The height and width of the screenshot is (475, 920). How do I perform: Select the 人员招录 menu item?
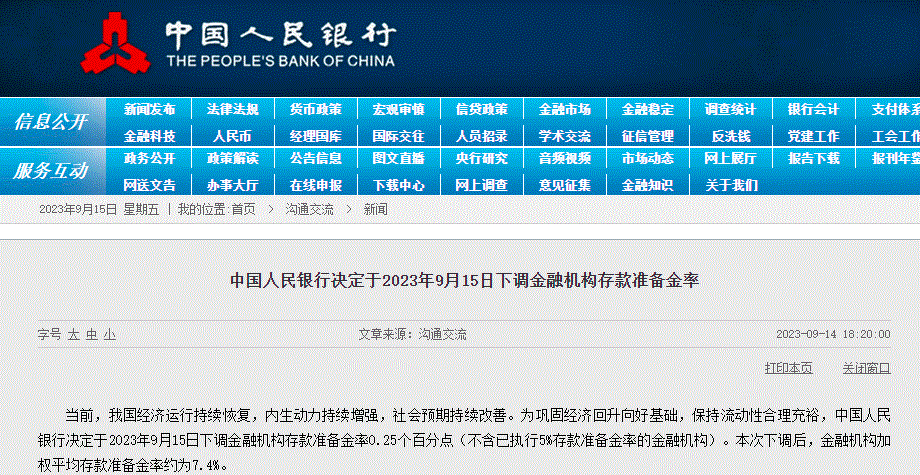[482, 137]
